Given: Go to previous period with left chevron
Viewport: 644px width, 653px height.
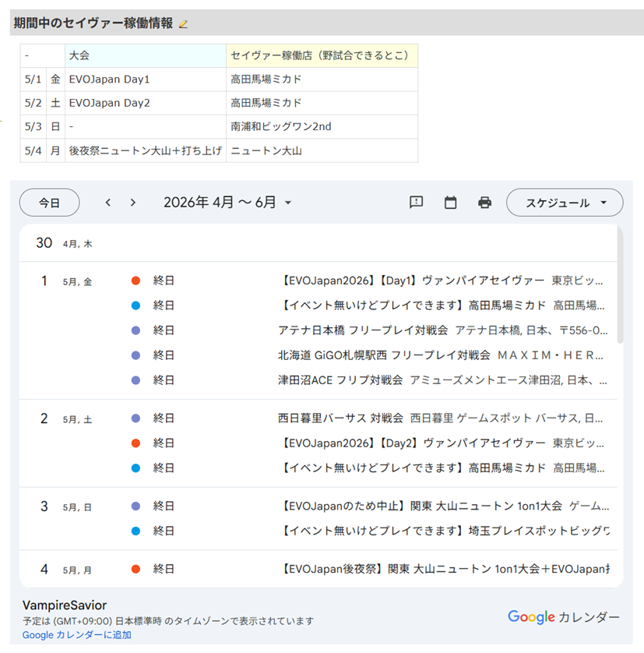Looking at the screenshot, I should [x=108, y=203].
